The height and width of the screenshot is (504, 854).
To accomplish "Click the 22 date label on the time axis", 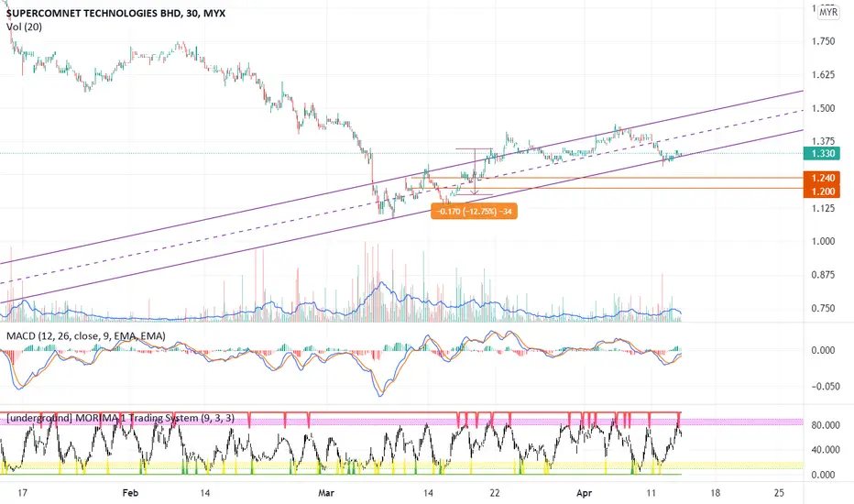I will coord(494,493).
